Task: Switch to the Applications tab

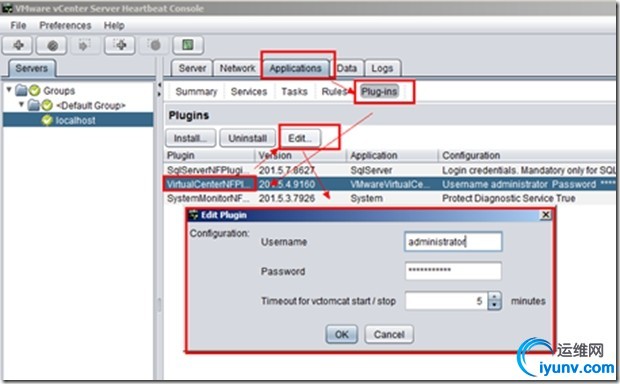Action: pyautogui.click(x=295, y=68)
